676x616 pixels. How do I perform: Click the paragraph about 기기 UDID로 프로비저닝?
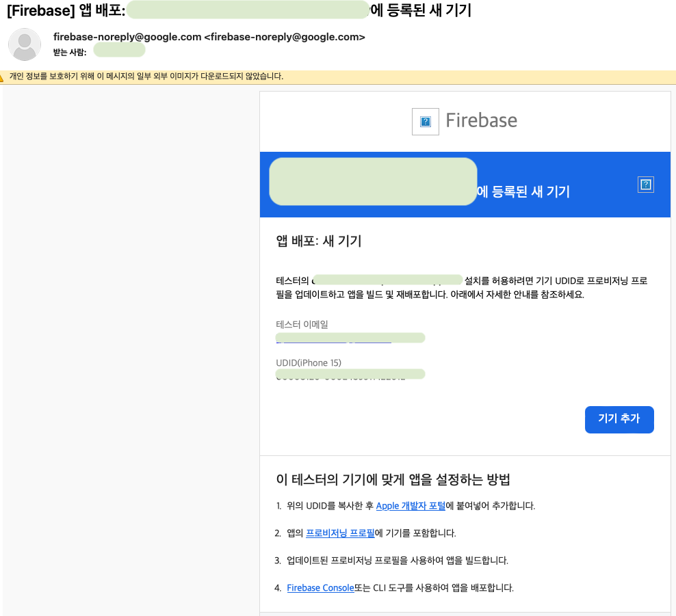click(462, 287)
